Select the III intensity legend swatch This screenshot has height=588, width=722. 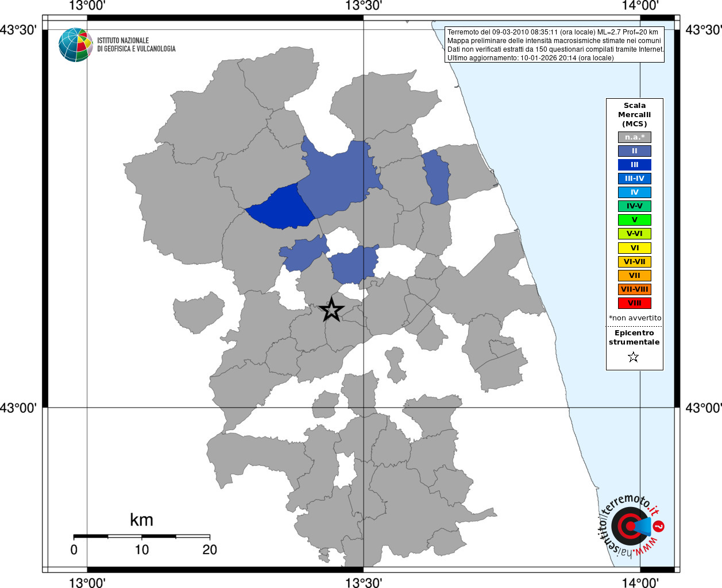[635, 165]
